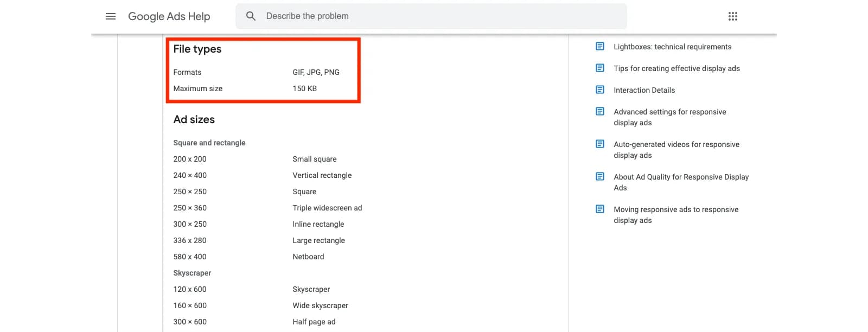Click the Vertical rectangle label

click(x=322, y=175)
